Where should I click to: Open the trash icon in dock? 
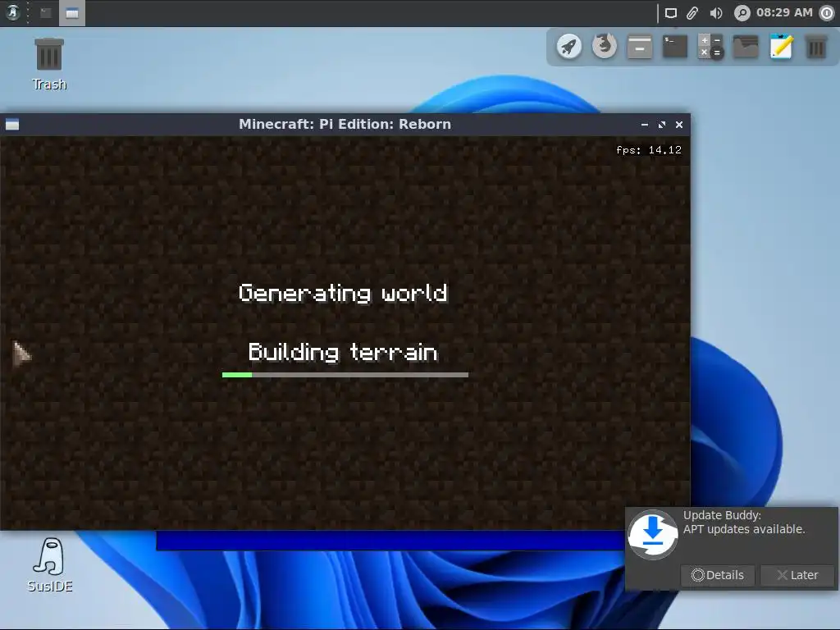coord(816,47)
